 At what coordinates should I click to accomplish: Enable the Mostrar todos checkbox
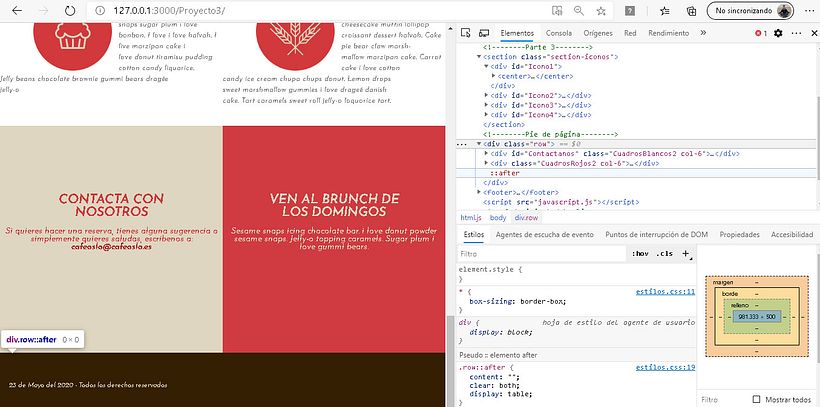[756, 399]
